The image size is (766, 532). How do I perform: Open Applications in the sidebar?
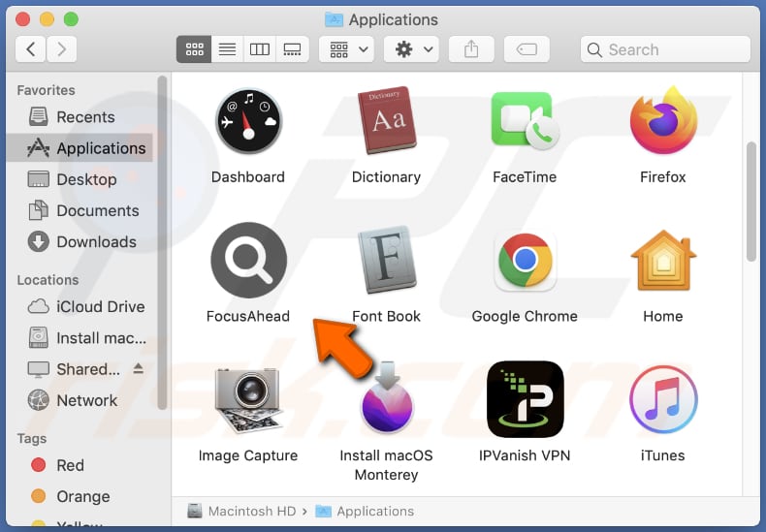coord(80,148)
